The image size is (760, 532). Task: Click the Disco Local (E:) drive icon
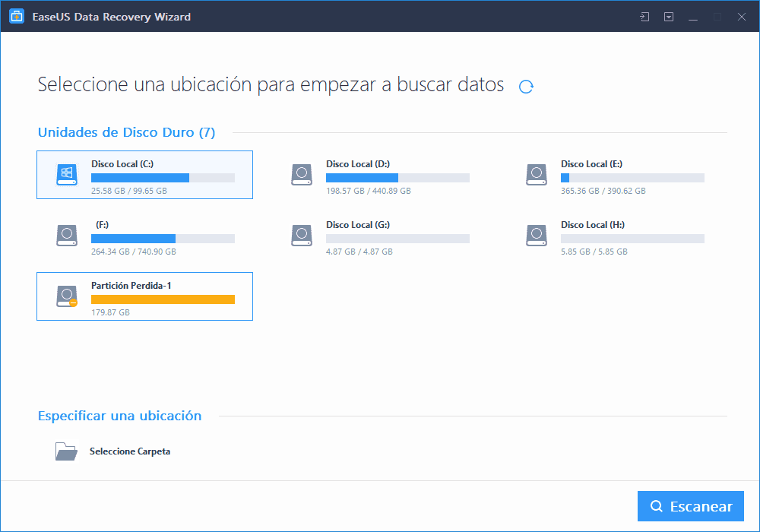click(537, 174)
